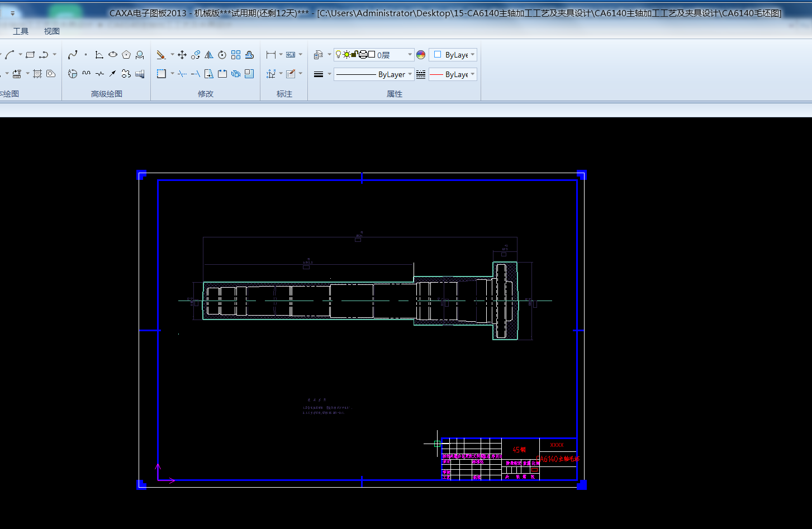Open the 工具 menu tab

coord(21,31)
